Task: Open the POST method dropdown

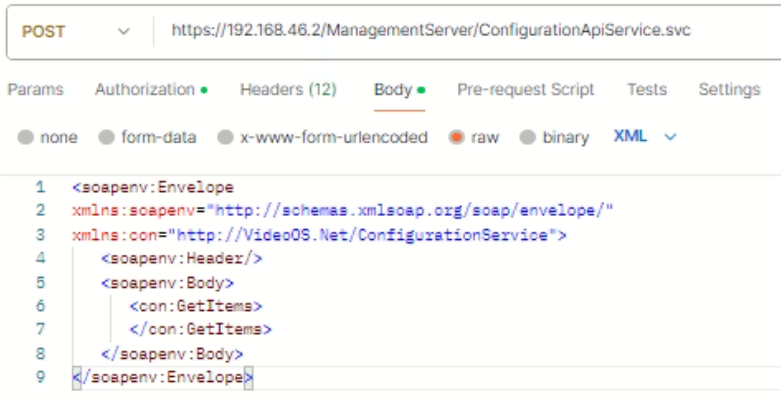Action: pos(76,31)
